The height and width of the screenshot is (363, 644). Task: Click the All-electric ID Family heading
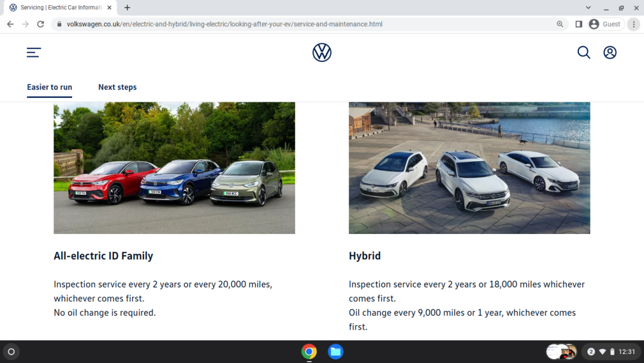(103, 256)
